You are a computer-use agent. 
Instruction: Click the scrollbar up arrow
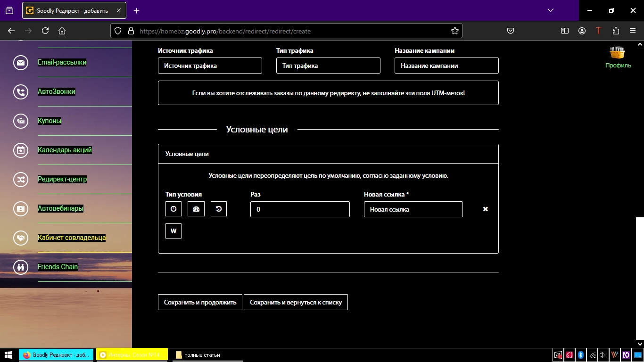(640, 44)
